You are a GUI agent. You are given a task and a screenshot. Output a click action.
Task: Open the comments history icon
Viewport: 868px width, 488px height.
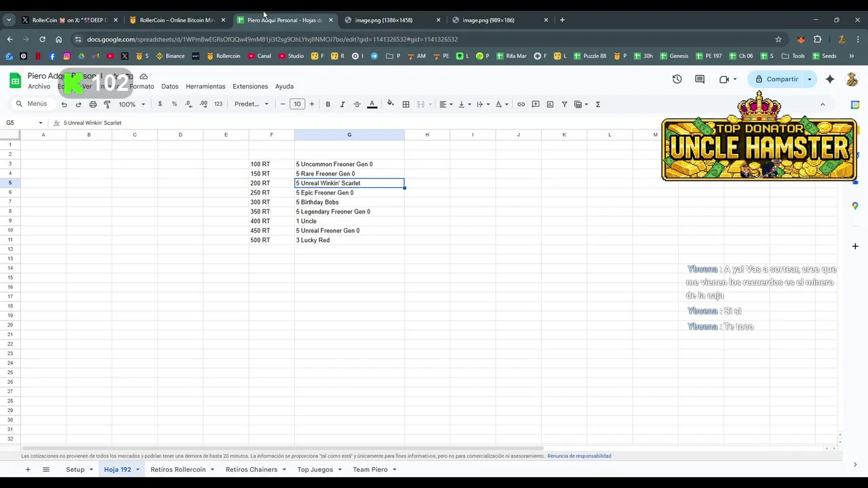tap(700, 79)
